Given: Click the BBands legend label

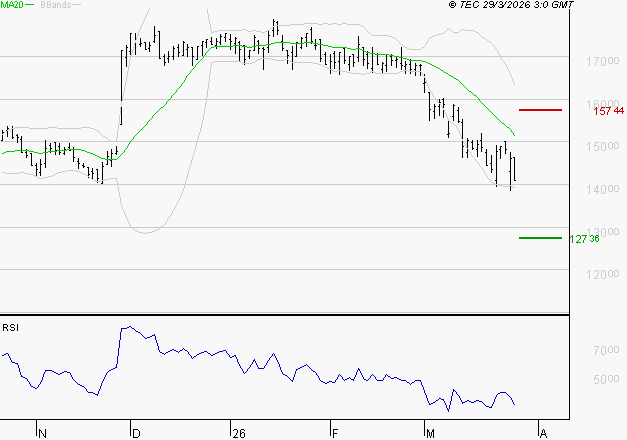Looking at the screenshot, I should tap(56, 5).
